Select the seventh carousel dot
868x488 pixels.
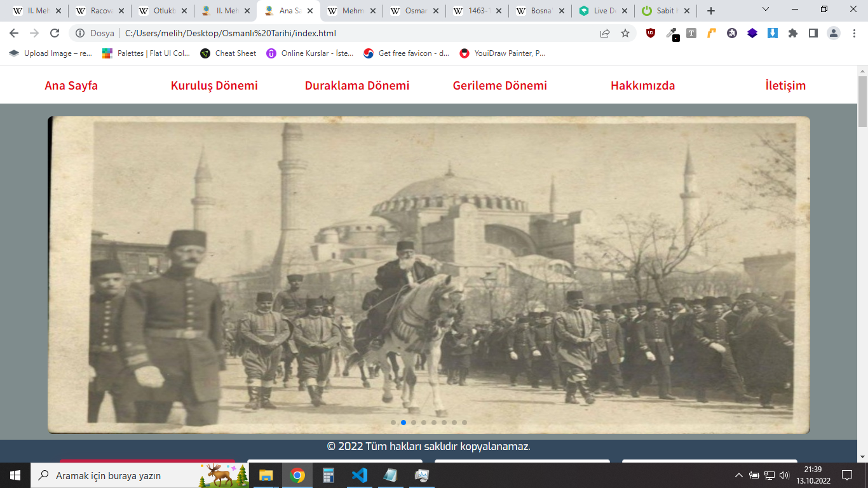point(454,423)
